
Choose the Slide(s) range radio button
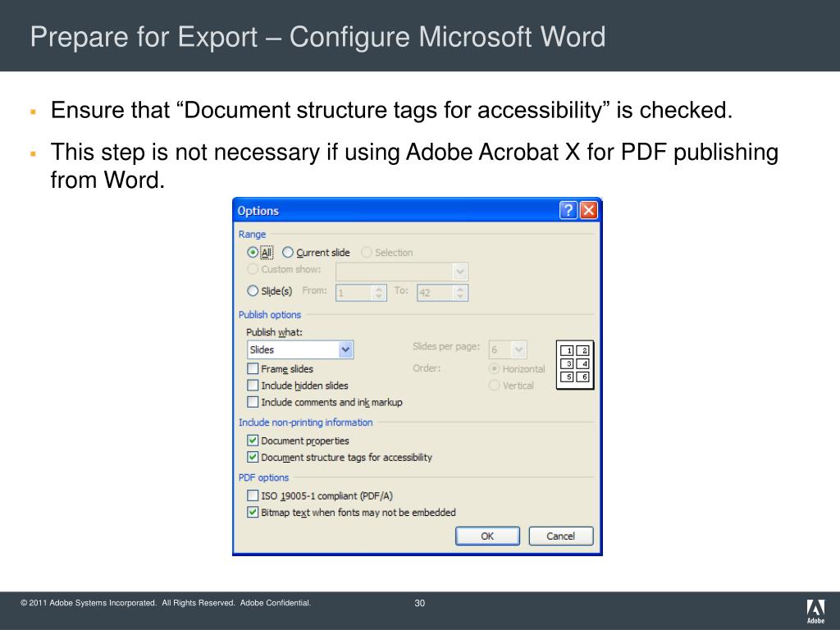pyautogui.click(x=253, y=291)
